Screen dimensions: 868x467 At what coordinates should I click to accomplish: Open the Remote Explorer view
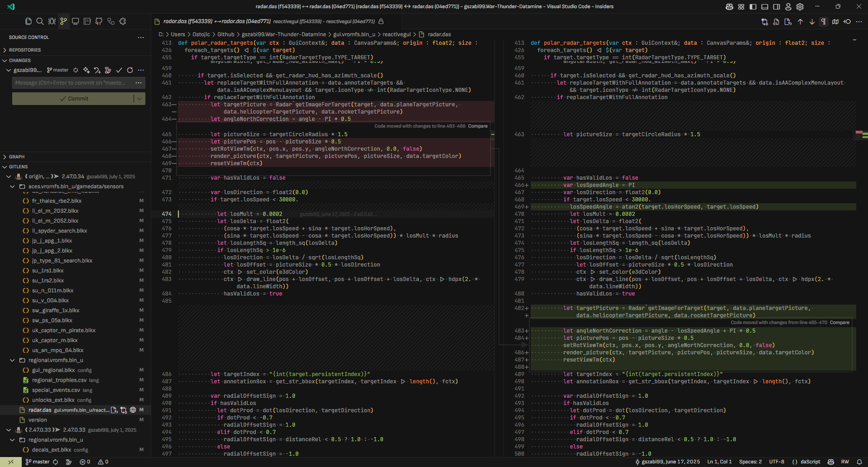(75, 21)
